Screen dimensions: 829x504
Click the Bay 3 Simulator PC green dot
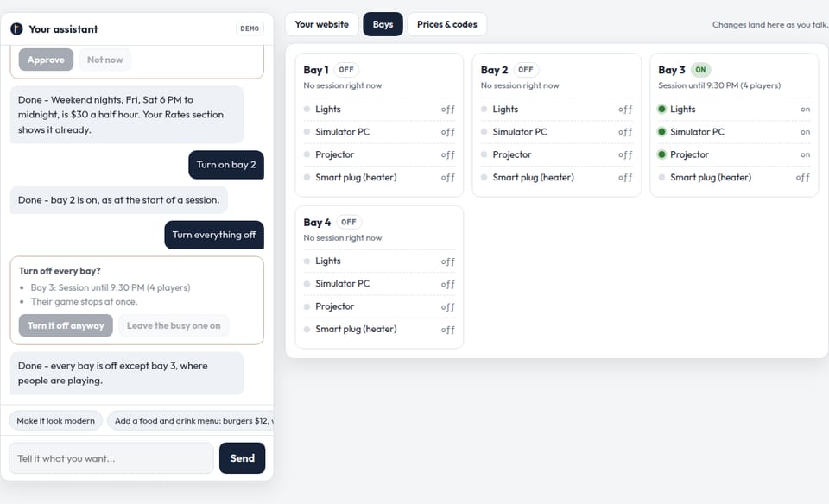[x=661, y=131]
